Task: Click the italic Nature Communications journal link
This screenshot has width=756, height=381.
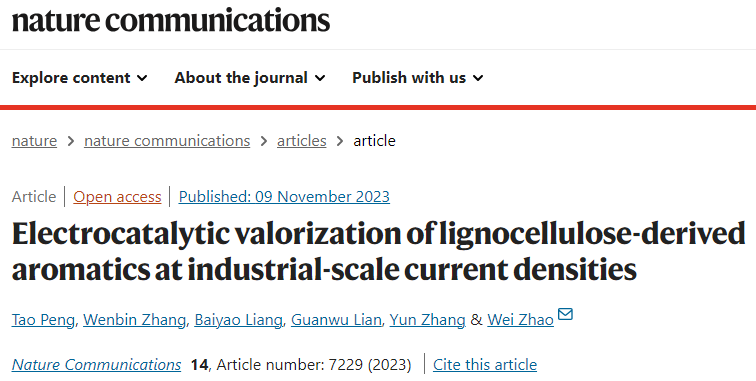Action: (x=96, y=365)
